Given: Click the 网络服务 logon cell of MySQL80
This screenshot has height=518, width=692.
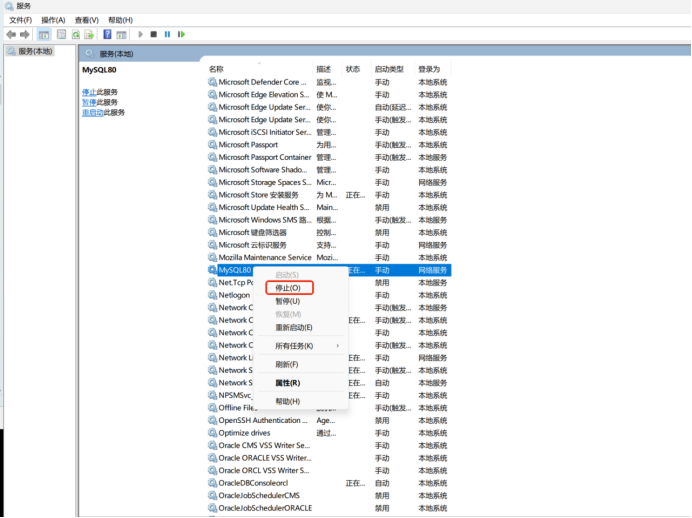Looking at the screenshot, I should click(432, 270).
